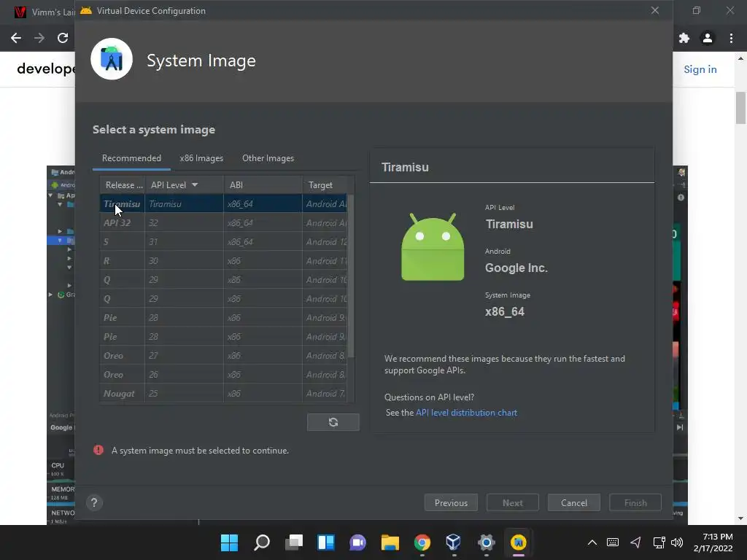Open the Windows Start menu
The height and width of the screenshot is (560, 747).
tap(229, 542)
